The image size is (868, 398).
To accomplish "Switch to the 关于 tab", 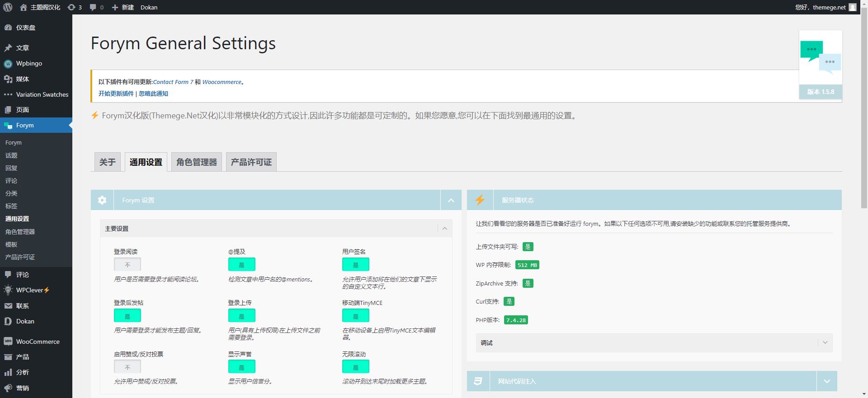I will (108, 162).
